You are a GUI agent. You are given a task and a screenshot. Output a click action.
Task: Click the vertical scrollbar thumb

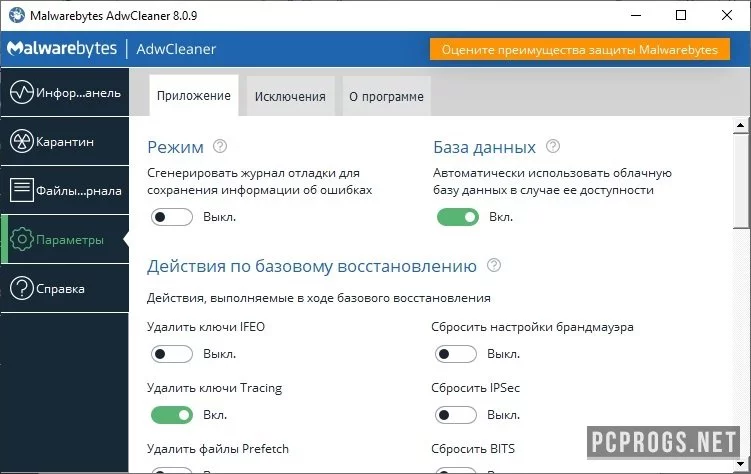click(740, 182)
